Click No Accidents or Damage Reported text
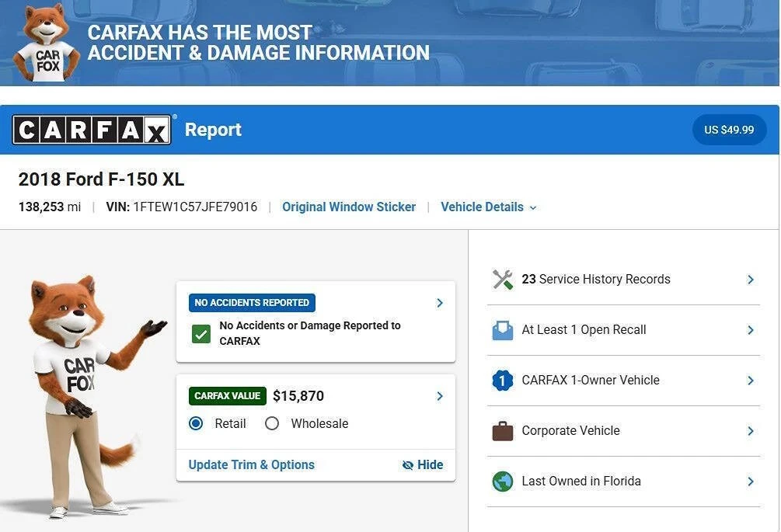This screenshot has width=781, height=532. [x=310, y=333]
